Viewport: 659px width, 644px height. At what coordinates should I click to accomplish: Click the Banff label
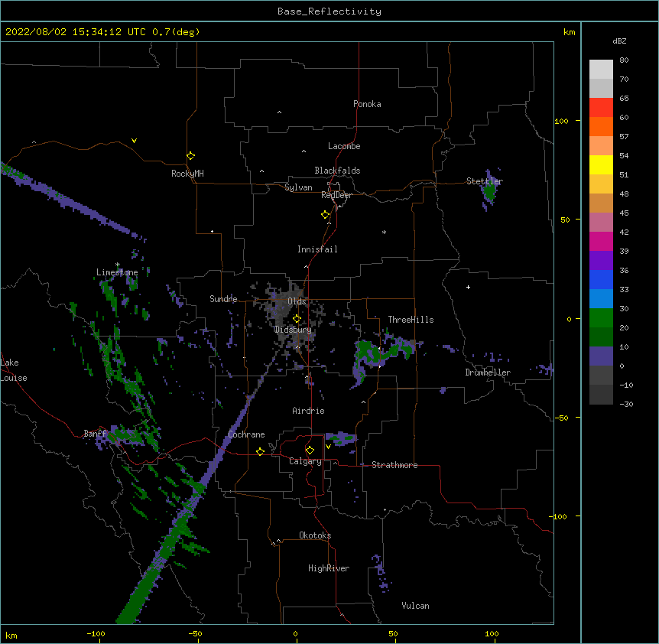[x=95, y=434]
